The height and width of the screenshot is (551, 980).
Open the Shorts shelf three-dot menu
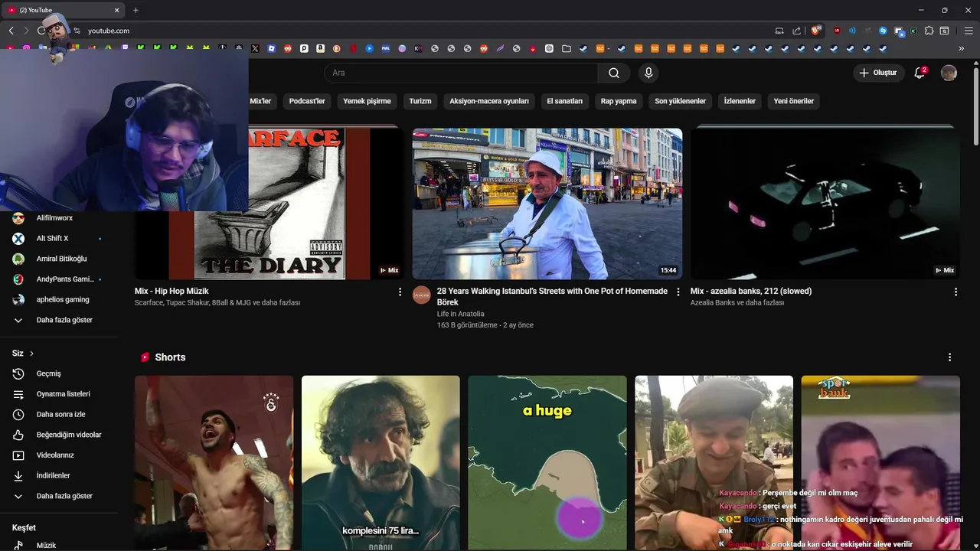tap(950, 357)
